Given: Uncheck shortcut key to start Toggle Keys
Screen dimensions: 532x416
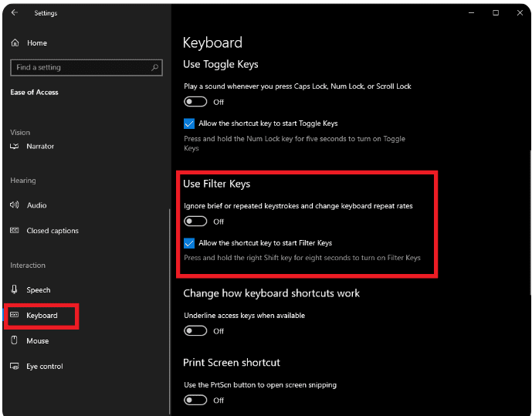Looking at the screenshot, I should point(189,123).
